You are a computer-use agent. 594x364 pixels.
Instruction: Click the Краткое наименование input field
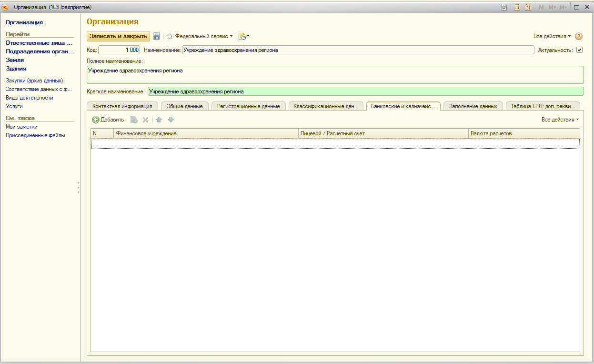pos(365,91)
